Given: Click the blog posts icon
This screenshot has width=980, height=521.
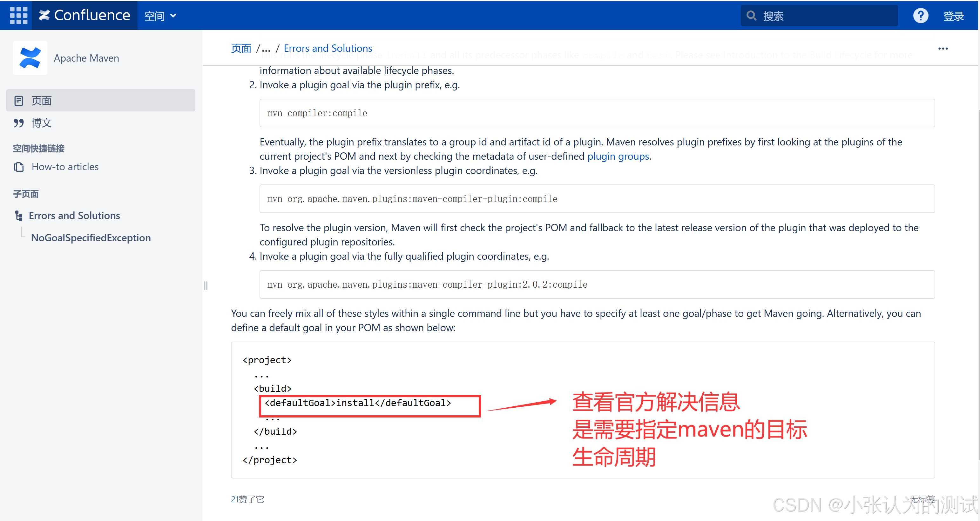Looking at the screenshot, I should coord(19,123).
